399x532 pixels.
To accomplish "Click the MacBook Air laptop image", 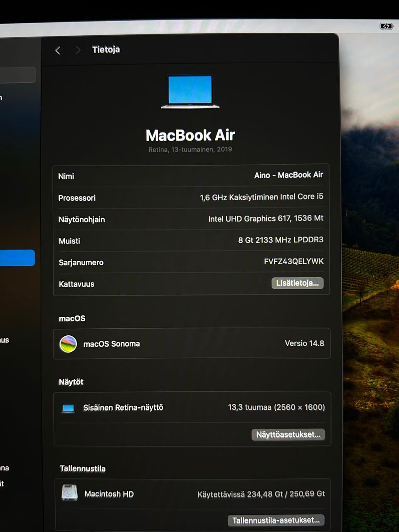I will pyautogui.click(x=190, y=91).
